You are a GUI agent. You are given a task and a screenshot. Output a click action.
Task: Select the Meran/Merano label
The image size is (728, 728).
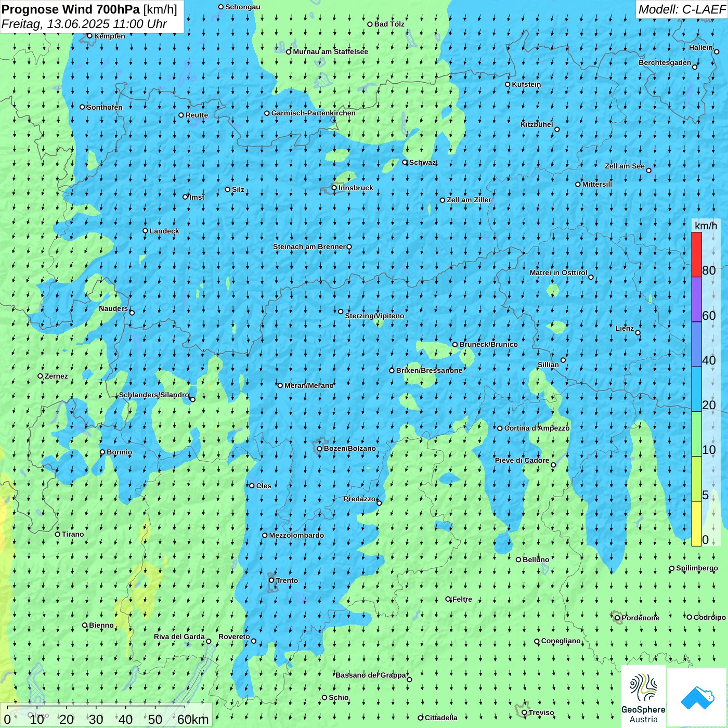click(309, 385)
